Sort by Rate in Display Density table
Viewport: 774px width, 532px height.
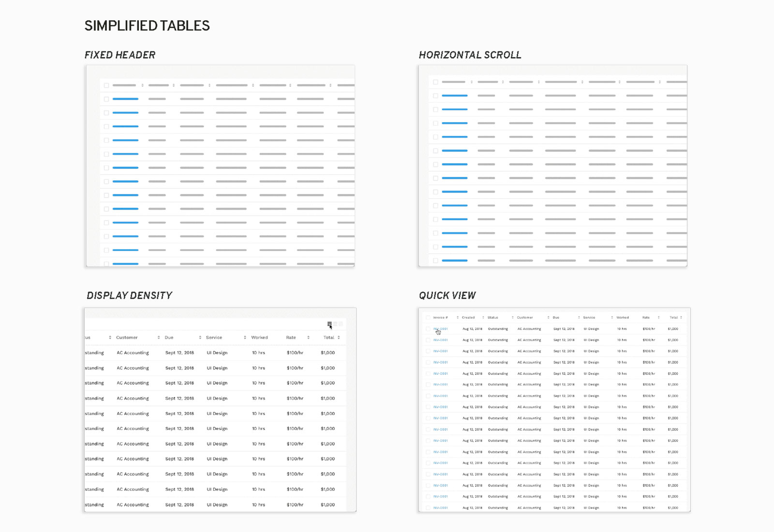[308, 338]
